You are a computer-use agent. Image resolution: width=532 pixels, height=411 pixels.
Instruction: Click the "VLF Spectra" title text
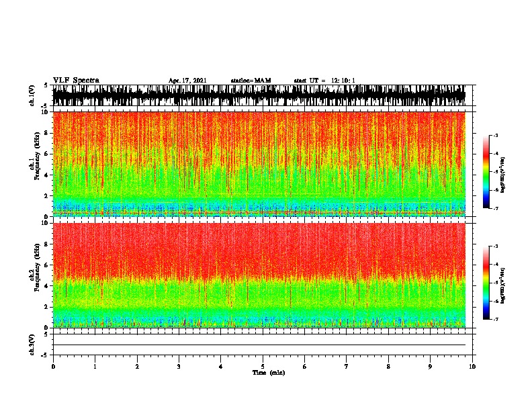click(x=76, y=81)
